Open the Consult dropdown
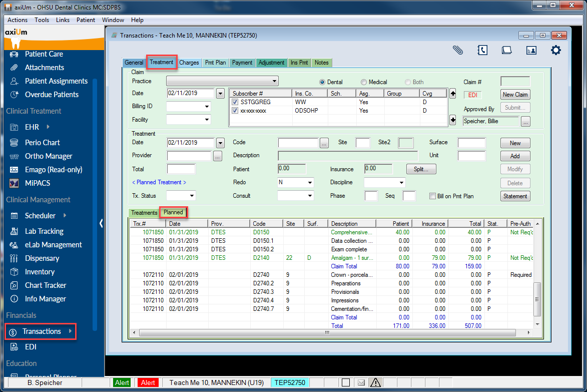 295,195
